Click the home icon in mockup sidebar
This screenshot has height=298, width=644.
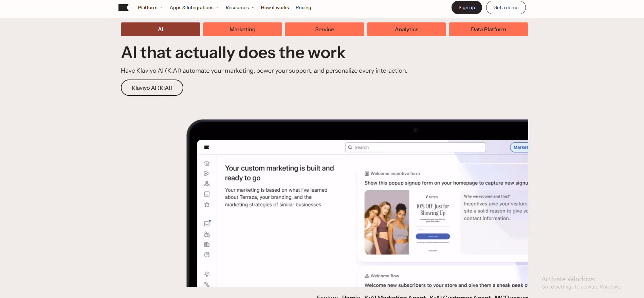tap(207, 163)
